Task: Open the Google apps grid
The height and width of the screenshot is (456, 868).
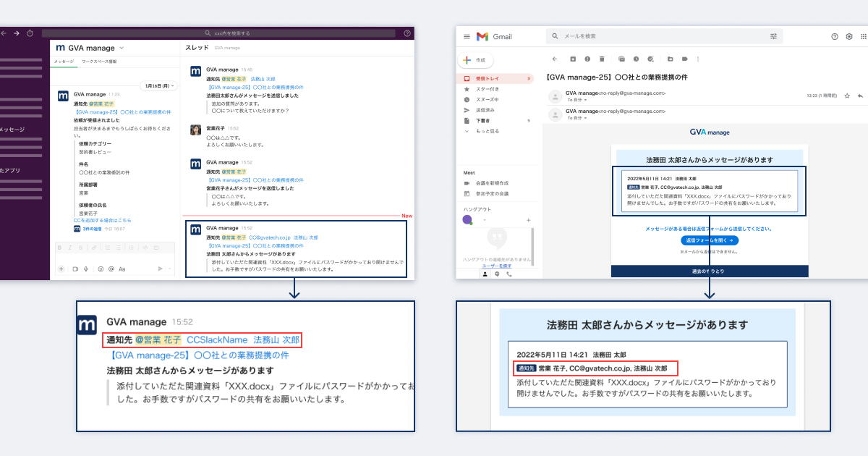Action: click(x=862, y=36)
